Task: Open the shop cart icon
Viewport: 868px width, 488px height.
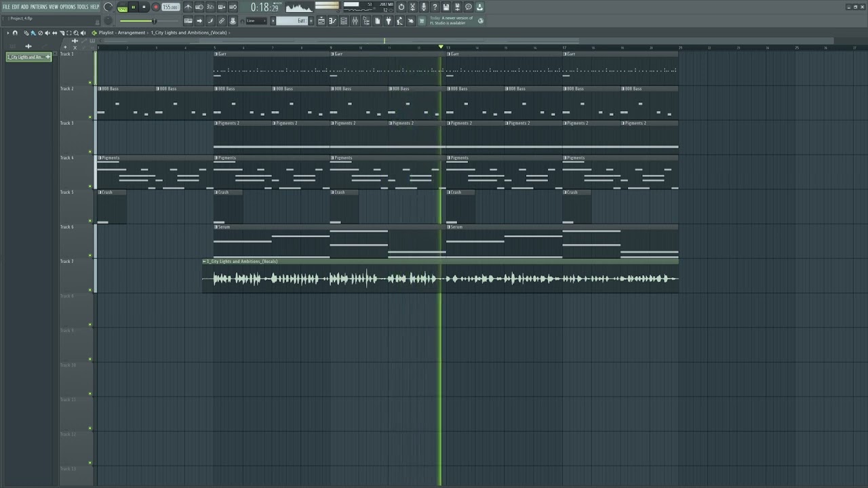Action: pyautogui.click(x=422, y=20)
